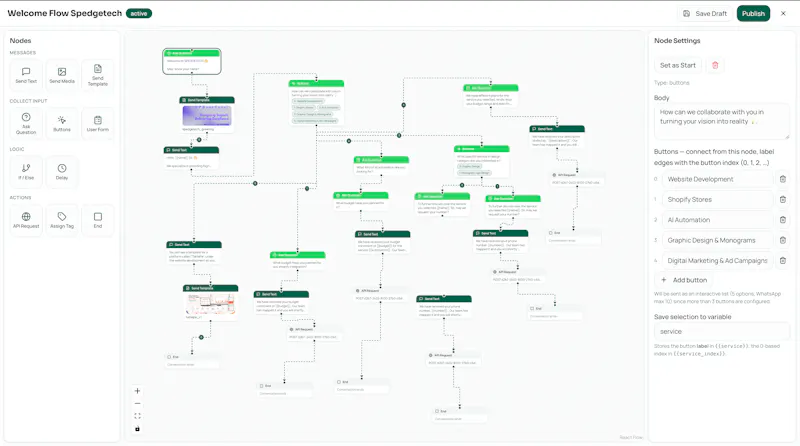This screenshot has width=800, height=446.
Task: Open the React Flow attribution link
Action: point(631,437)
